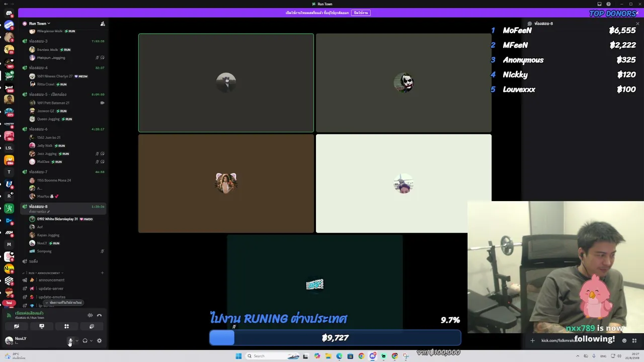The image size is (644, 362).
Task: Toggle noise suppression waveform icon
Action: pyautogui.click(x=90, y=315)
